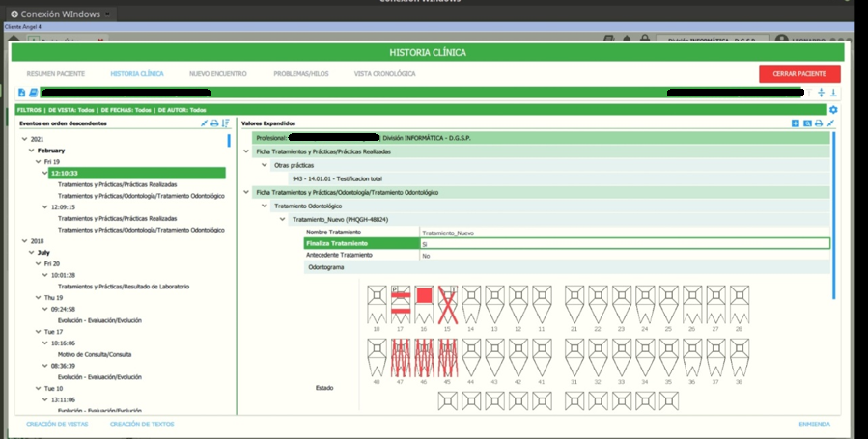Viewport: 868px width, 439px height.
Task: Click the search icon in Valores Expandidos
Action: click(807, 123)
